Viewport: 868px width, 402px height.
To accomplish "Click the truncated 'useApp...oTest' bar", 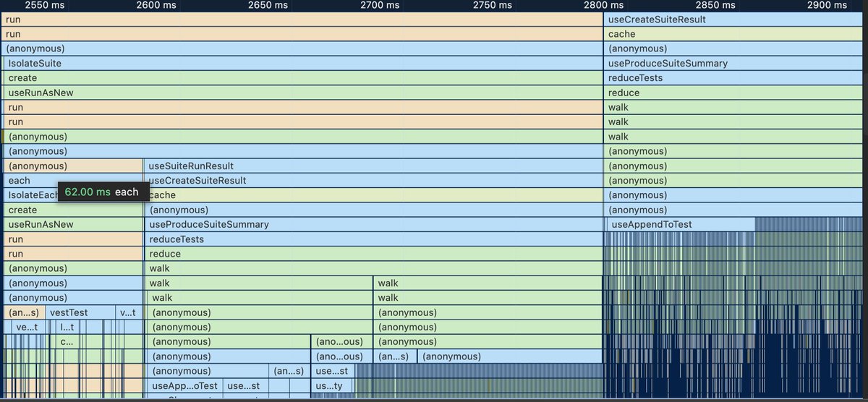I will 185,385.
